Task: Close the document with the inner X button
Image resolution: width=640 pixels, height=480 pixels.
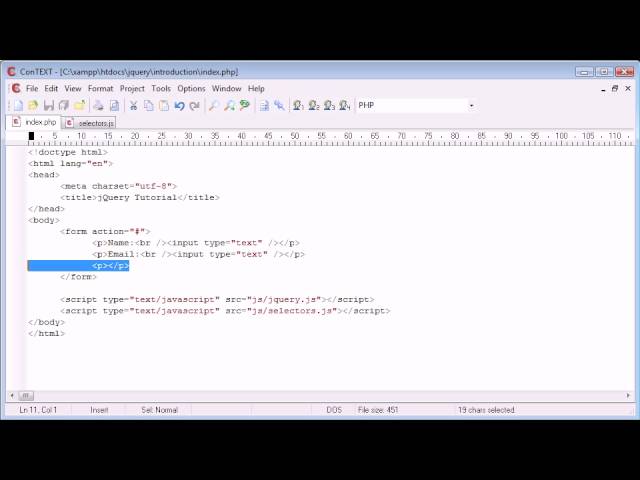Action: 628,89
